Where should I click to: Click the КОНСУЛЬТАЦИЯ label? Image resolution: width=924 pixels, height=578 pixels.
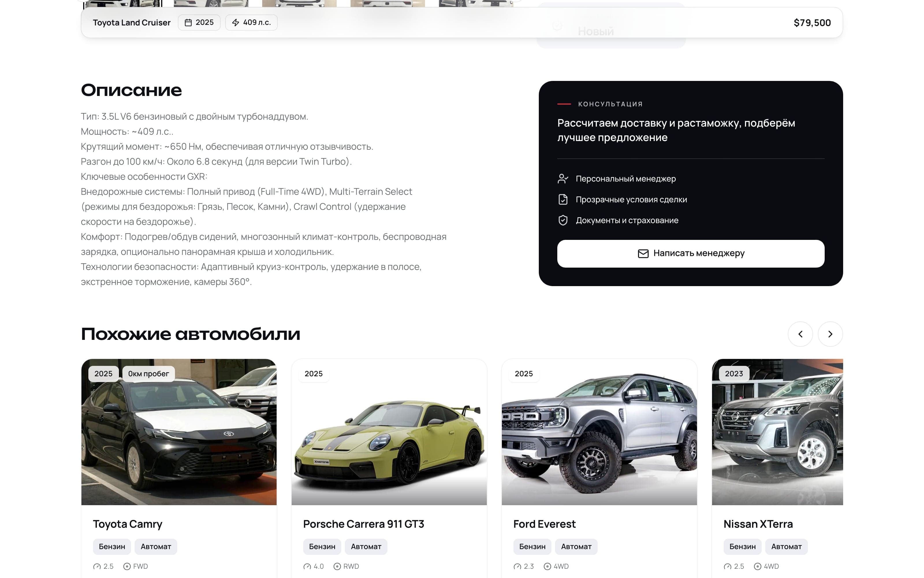pyautogui.click(x=610, y=104)
